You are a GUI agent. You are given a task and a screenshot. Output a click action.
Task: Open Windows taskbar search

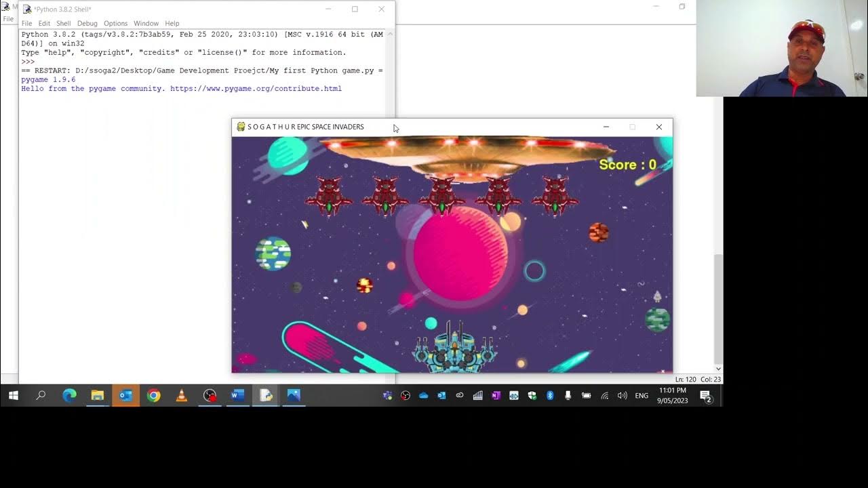point(41,395)
